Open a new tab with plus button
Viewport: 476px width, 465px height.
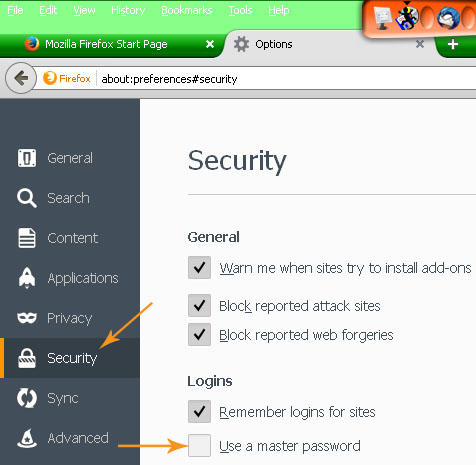click(453, 44)
